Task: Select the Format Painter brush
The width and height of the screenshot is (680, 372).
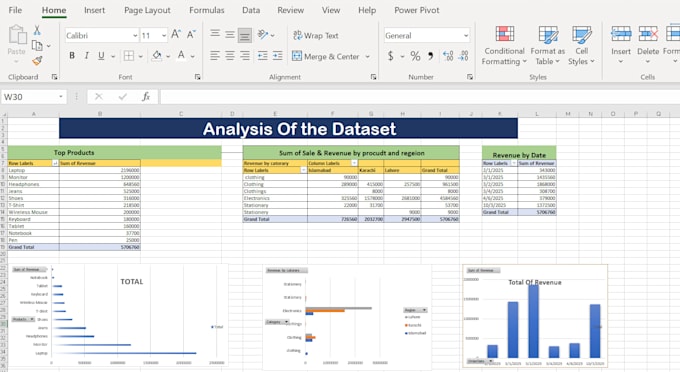Action: [37, 61]
